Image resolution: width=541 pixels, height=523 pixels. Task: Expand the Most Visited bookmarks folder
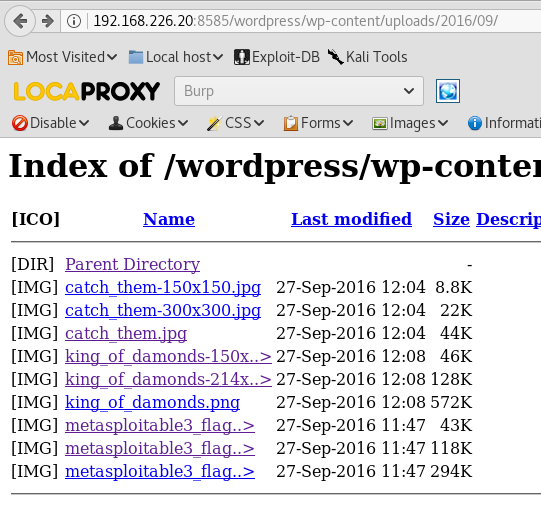(x=62, y=57)
